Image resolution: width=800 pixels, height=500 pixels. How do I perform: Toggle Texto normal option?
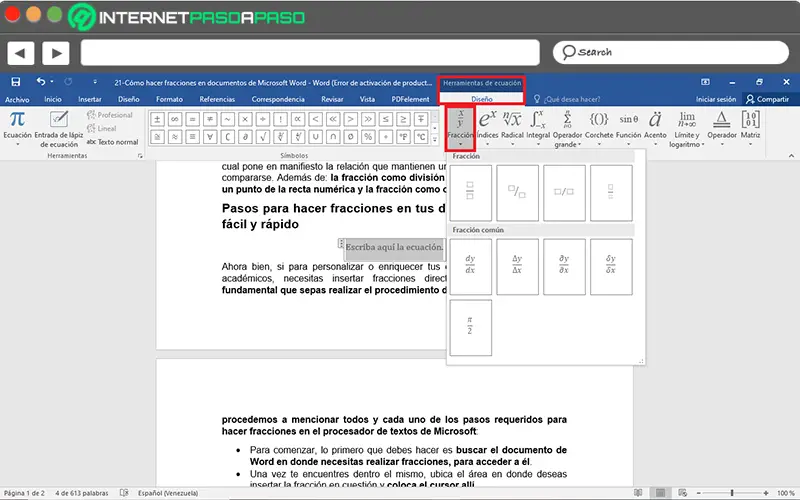point(112,142)
